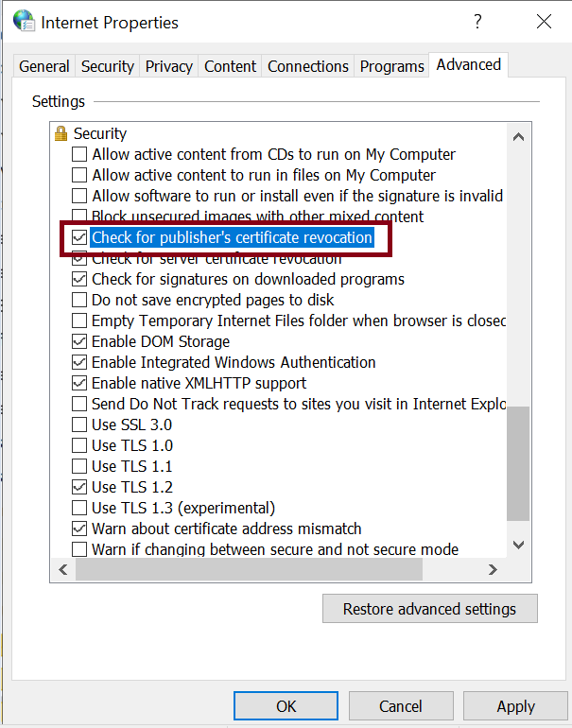Check Do not save encrypted pages to disk
The height and width of the screenshot is (728, 572).
coord(80,300)
